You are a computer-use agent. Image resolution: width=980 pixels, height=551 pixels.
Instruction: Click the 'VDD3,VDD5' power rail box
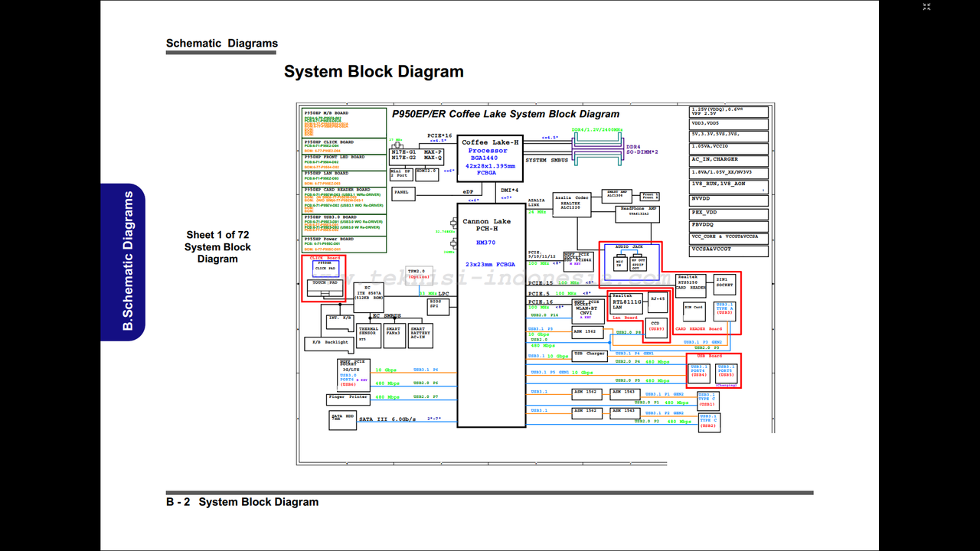coord(728,122)
